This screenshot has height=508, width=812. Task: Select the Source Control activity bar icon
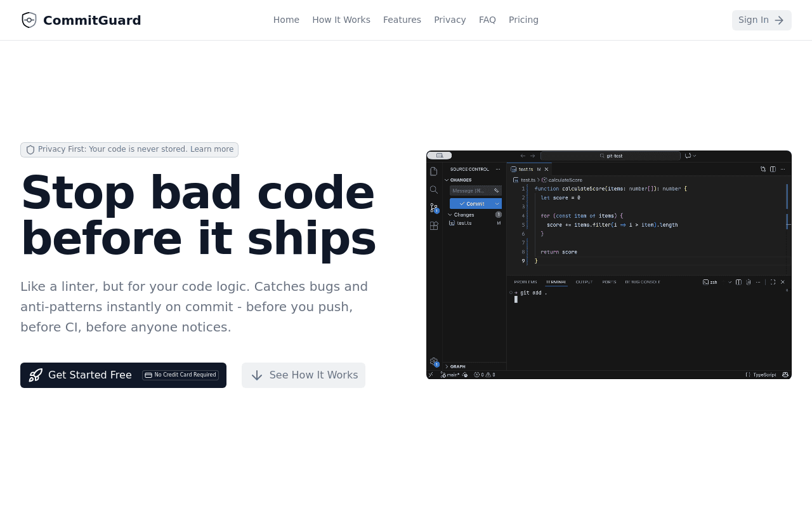(x=434, y=208)
